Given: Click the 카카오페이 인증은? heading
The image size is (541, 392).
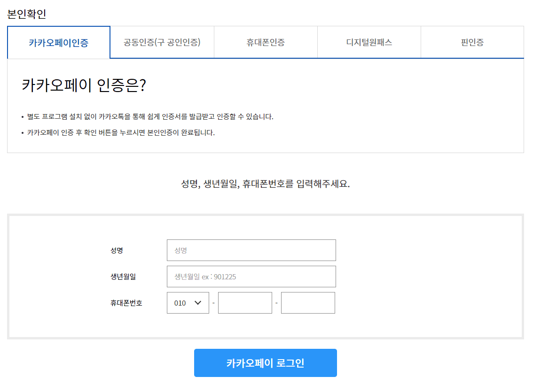Looking at the screenshot, I should point(84,85).
